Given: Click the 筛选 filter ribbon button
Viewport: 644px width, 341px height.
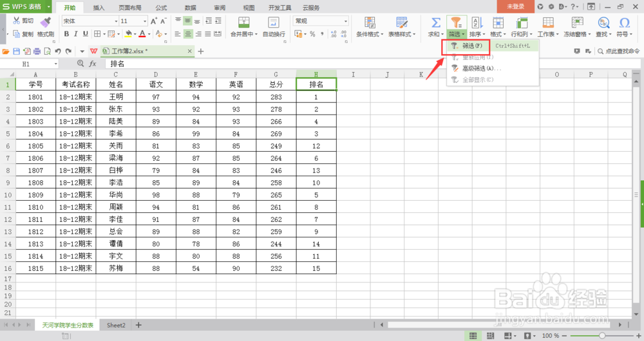Looking at the screenshot, I should (x=457, y=26).
